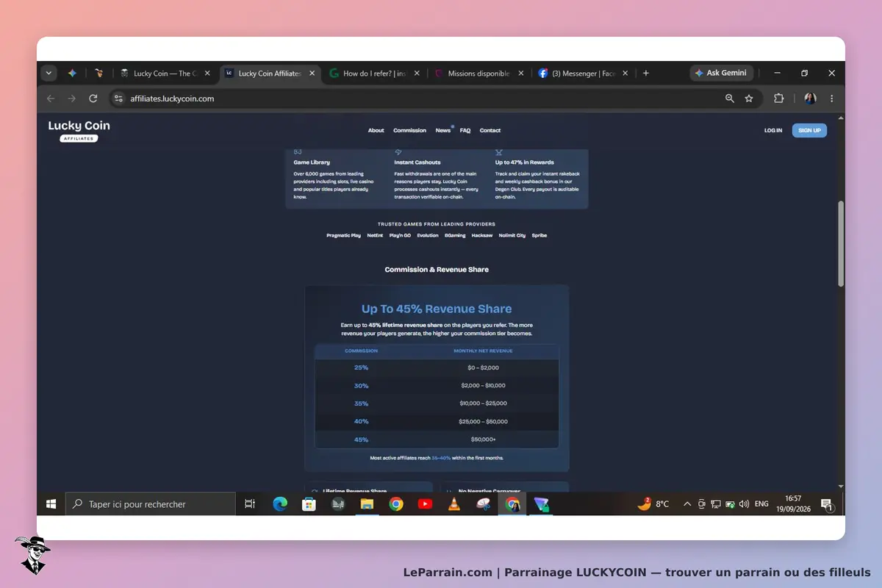Open the Missions disponibles tab
The image size is (882, 588).
coord(478,73)
